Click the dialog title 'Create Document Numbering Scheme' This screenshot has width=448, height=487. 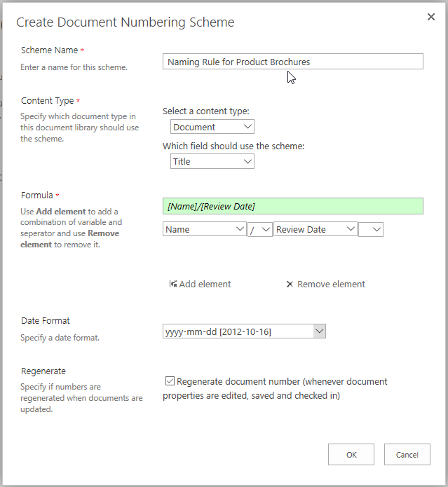tap(125, 22)
